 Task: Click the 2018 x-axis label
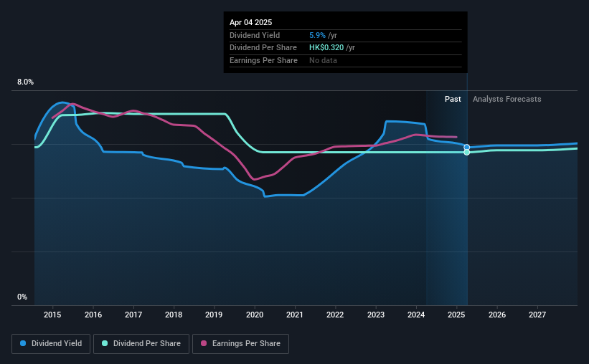[174, 315]
